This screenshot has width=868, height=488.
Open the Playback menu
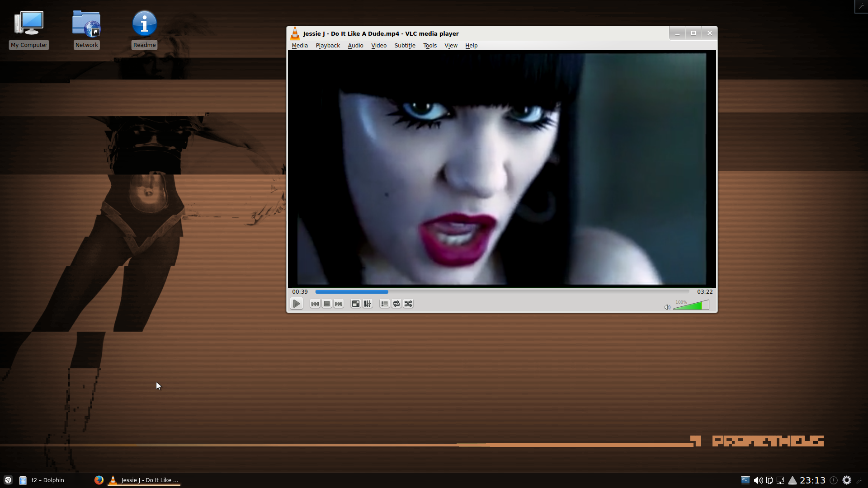click(327, 46)
